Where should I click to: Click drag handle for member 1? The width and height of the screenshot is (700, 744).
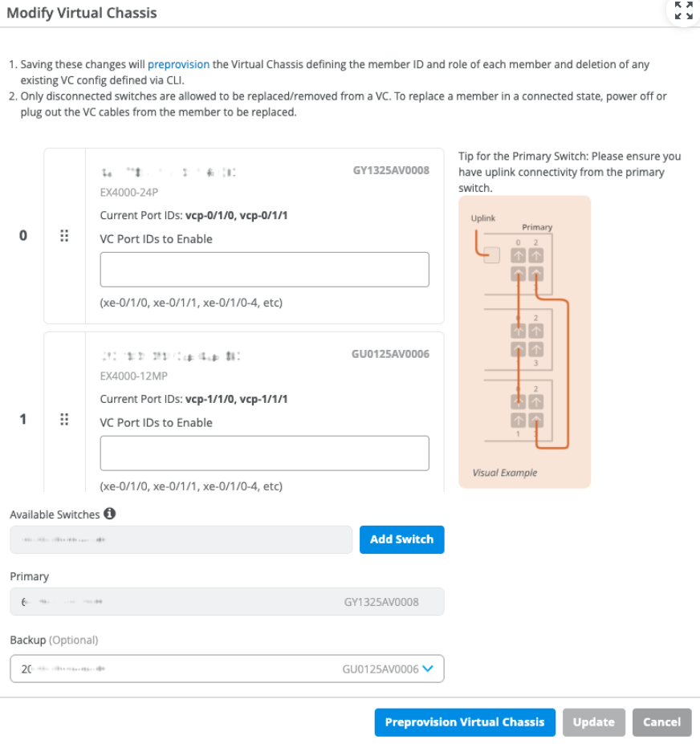[64, 420]
